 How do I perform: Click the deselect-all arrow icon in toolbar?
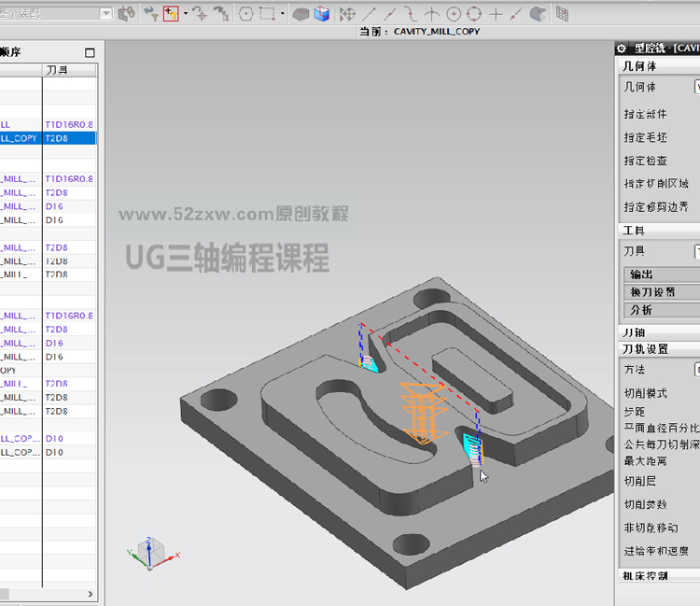coord(221,14)
